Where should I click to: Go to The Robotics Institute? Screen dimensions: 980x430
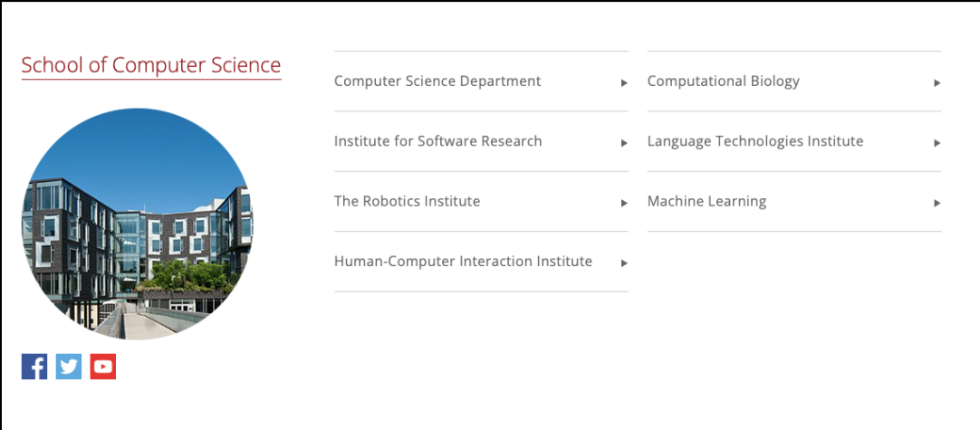407,201
